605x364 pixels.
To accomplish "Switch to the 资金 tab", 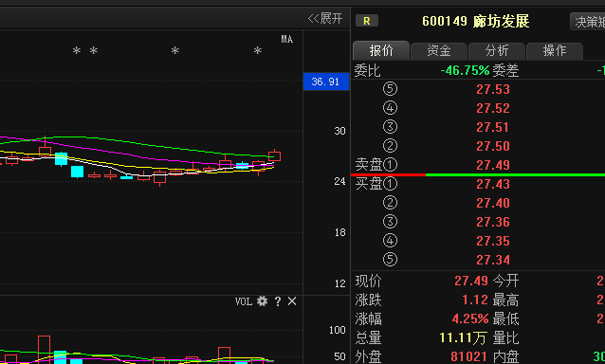I will 439,51.
